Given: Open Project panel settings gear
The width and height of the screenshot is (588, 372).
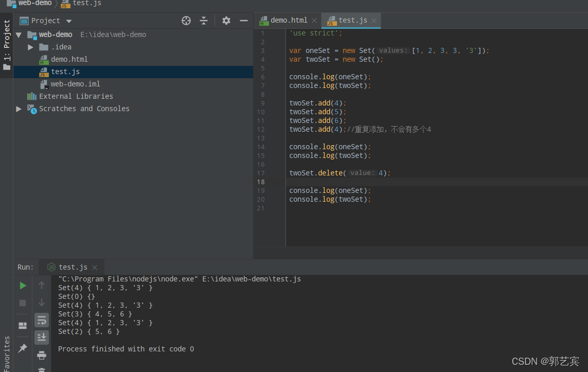Looking at the screenshot, I should [226, 21].
